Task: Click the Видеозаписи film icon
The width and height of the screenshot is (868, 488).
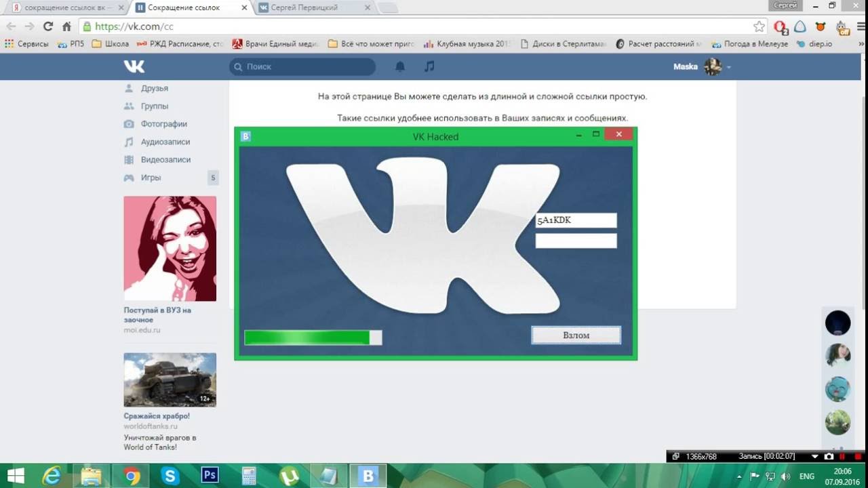Action: (129, 159)
